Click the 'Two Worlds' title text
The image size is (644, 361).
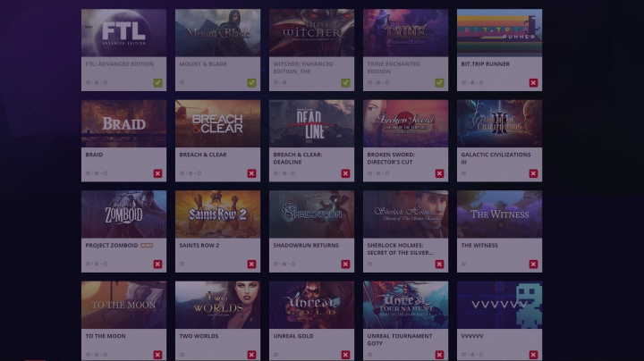[199, 336]
